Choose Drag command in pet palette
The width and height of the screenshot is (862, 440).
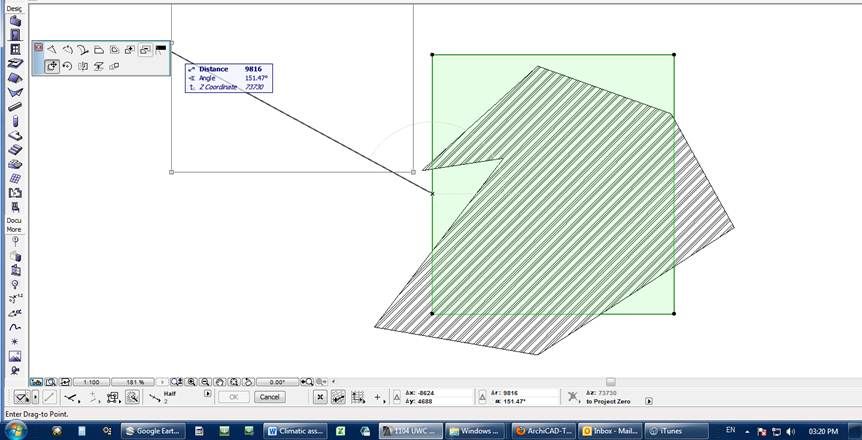click(52, 66)
